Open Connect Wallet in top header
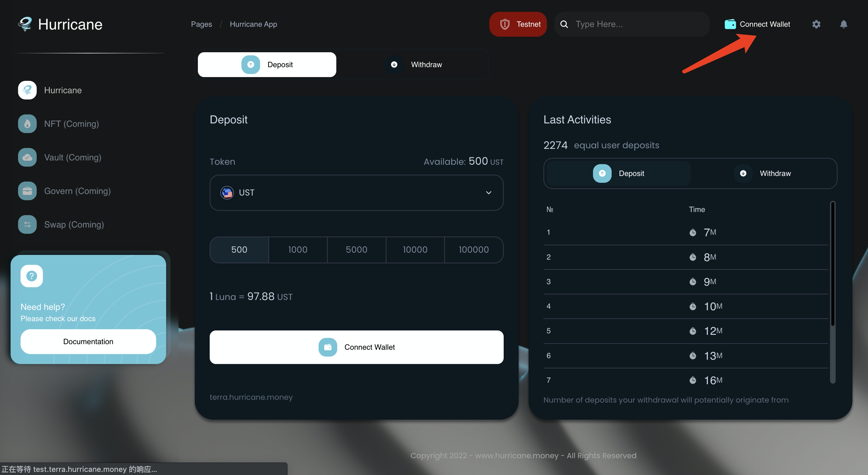Viewport: 868px width, 475px height. (x=757, y=24)
